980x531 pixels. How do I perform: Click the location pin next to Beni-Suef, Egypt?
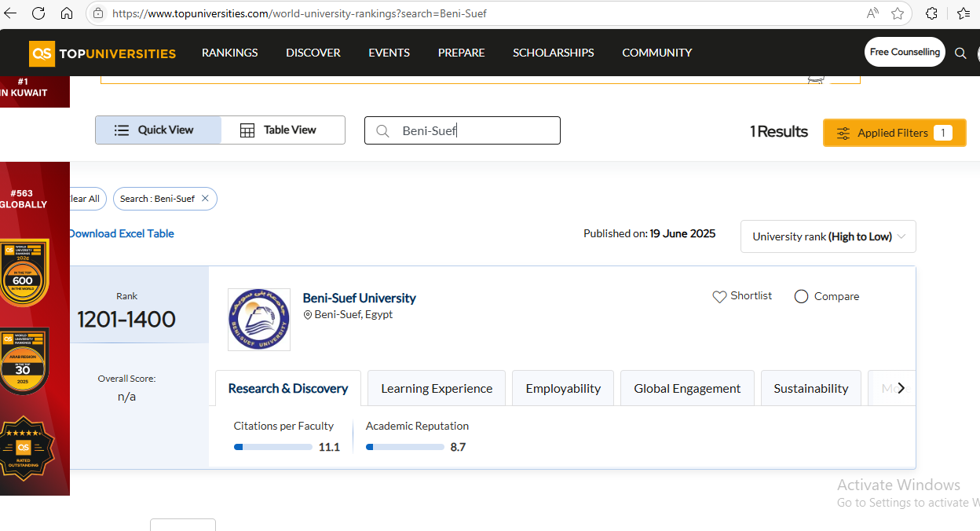(x=308, y=315)
